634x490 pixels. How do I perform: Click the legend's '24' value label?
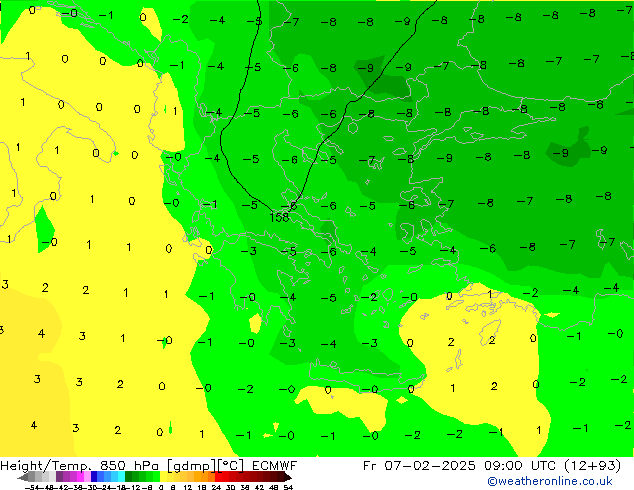(x=216, y=488)
